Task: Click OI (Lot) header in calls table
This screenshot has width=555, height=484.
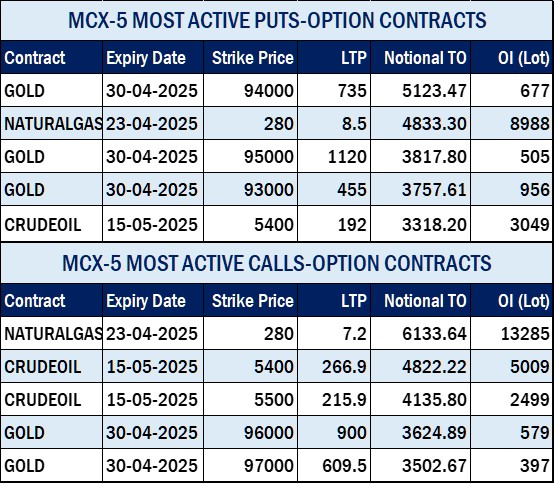Action: tap(523, 301)
